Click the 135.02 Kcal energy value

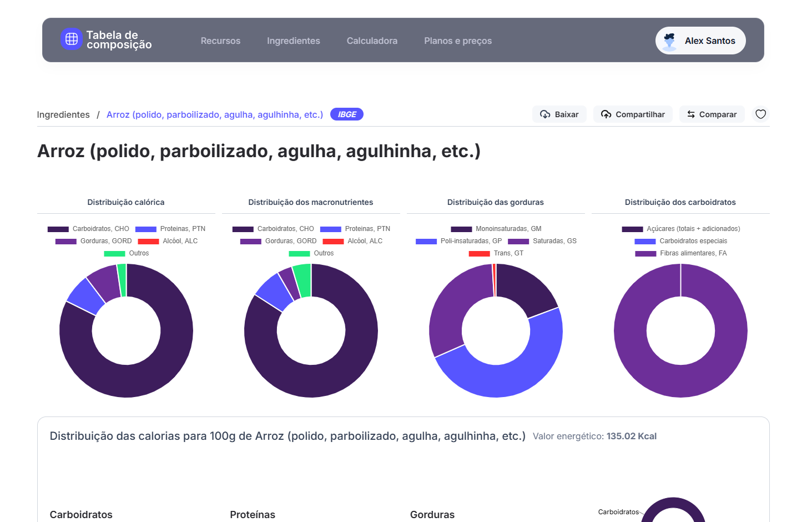(632, 436)
